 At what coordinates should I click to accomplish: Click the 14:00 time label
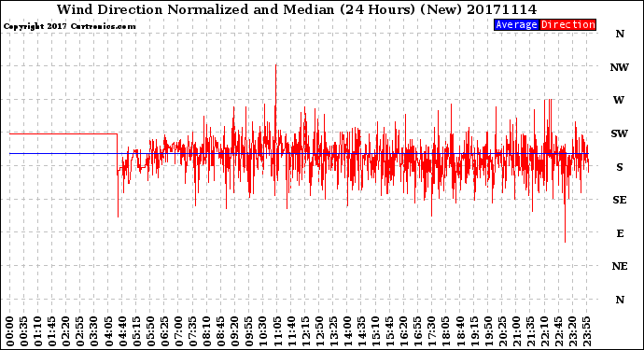(347, 331)
